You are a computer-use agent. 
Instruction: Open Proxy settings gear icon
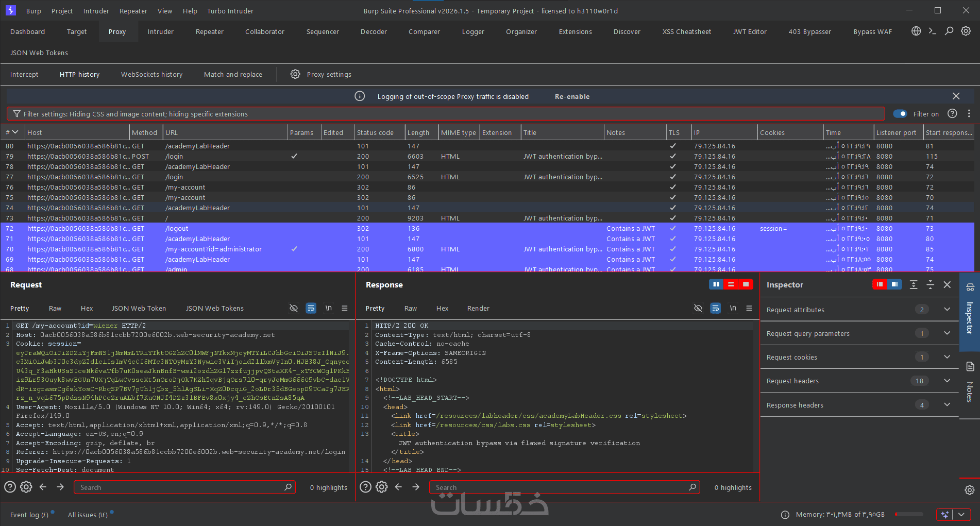click(x=295, y=74)
